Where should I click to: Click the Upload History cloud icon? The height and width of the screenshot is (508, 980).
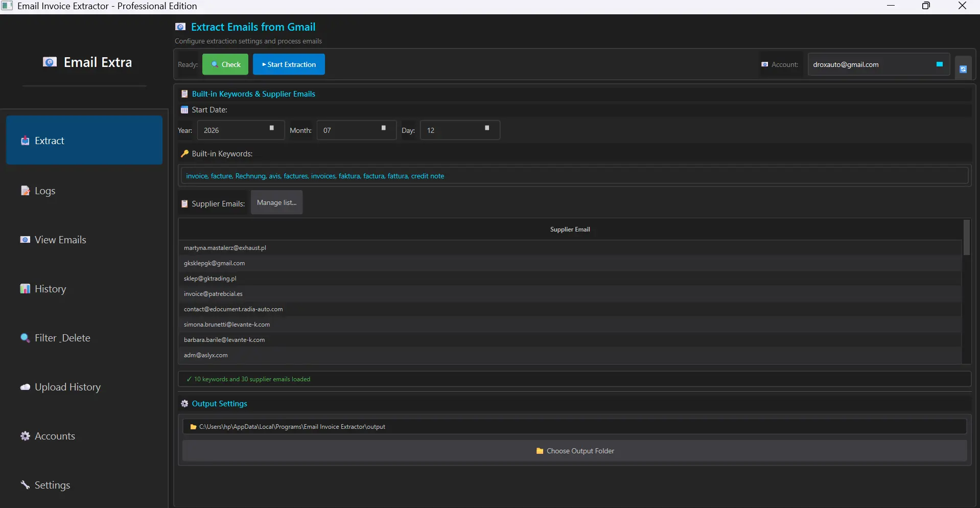point(25,387)
